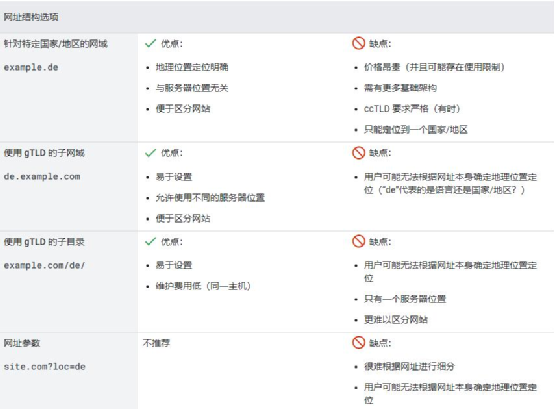The image size is (554, 409).
Task: Click '易于设置' in the de.example.com row
Action: pyautogui.click(x=174, y=177)
